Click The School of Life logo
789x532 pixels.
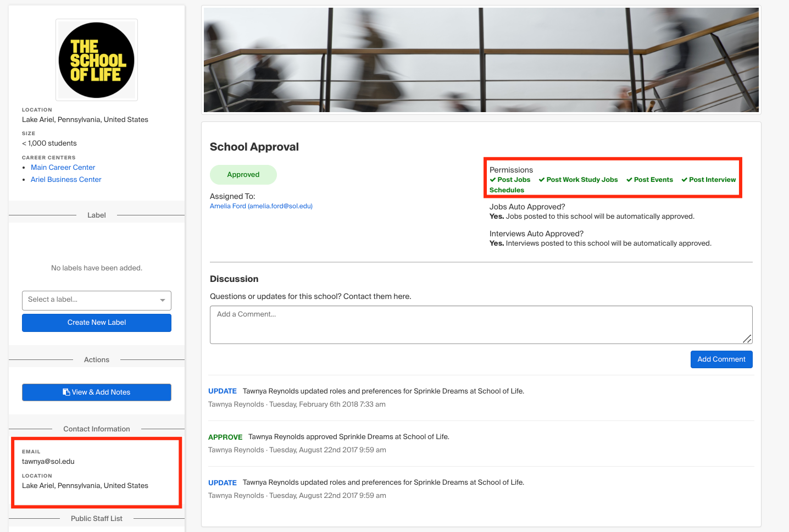click(x=97, y=60)
